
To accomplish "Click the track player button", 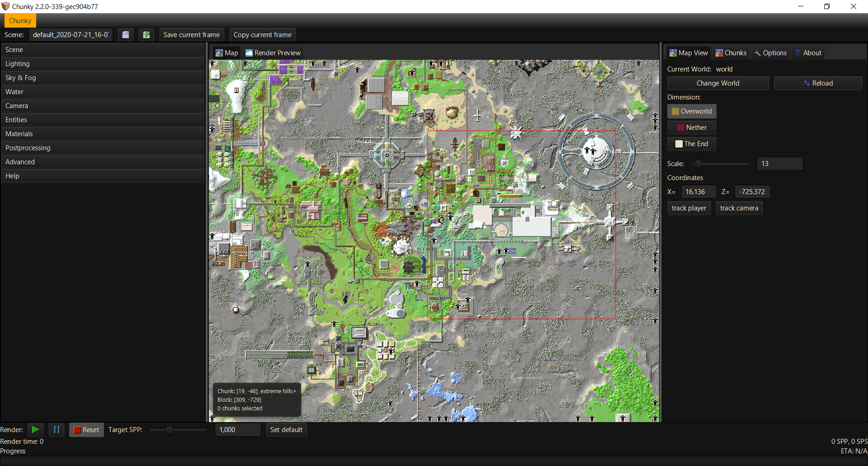I will (x=689, y=208).
